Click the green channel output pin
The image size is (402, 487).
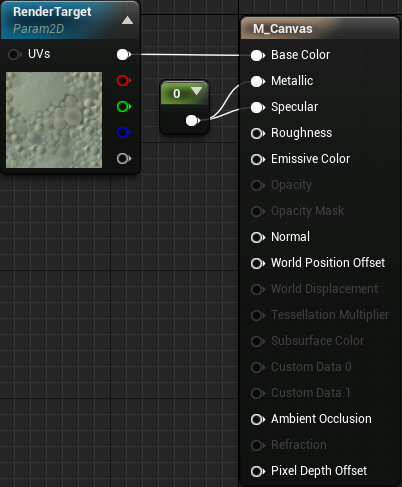pyautogui.click(x=124, y=107)
